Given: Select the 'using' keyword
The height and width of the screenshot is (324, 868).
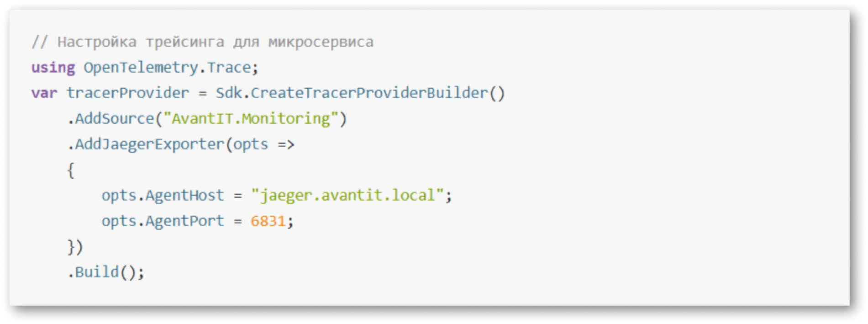Looking at the screenshot, I should click(x=53, y=68).
